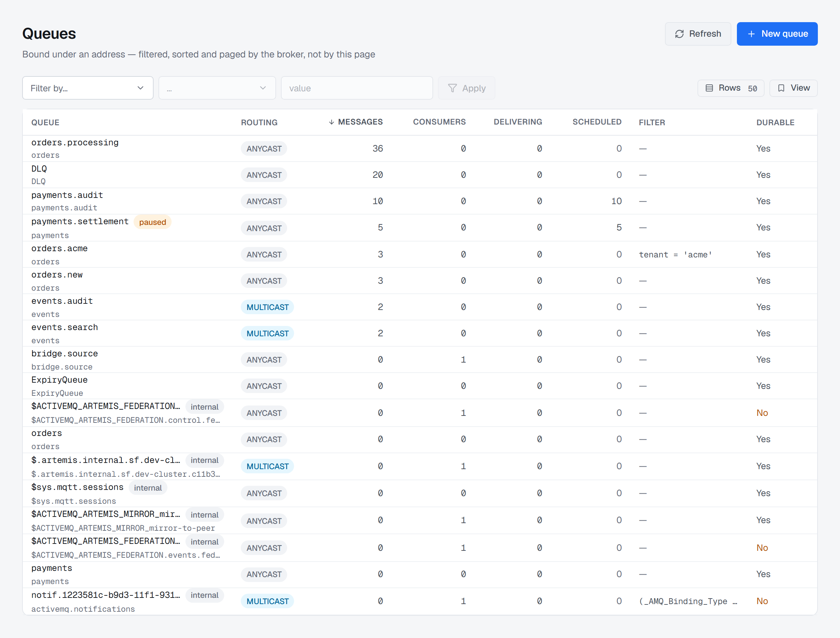Open the ExpiryQueue queue name

click(x=59, y=380)
